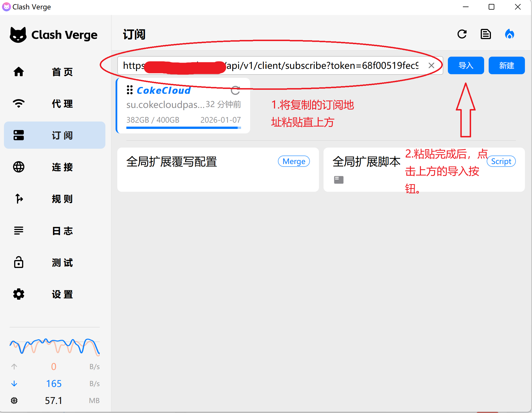Click the download speed arrow icon

14,384
